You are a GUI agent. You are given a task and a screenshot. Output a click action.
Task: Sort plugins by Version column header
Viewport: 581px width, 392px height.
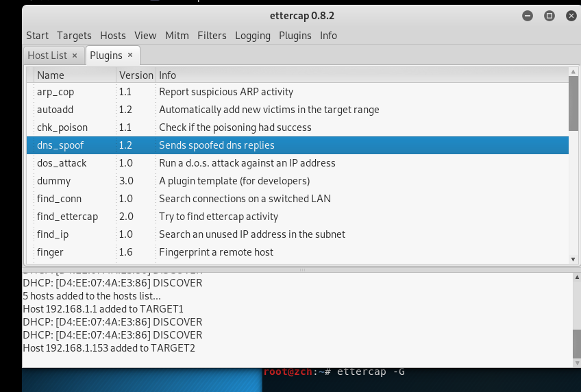136,75
